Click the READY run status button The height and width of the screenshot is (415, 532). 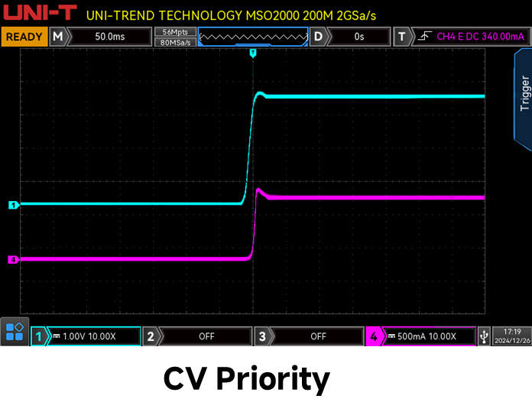(x=24, y=36)
